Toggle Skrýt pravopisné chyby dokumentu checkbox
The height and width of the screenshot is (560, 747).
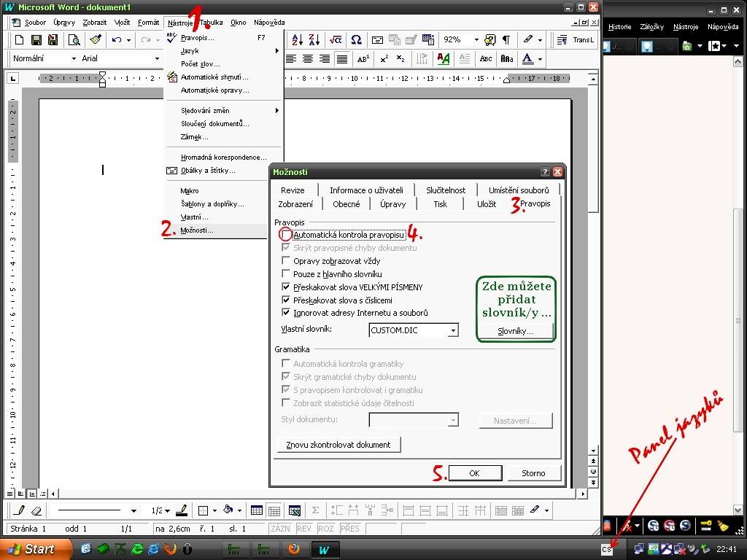pyautogui.click(x=286, y=247)
